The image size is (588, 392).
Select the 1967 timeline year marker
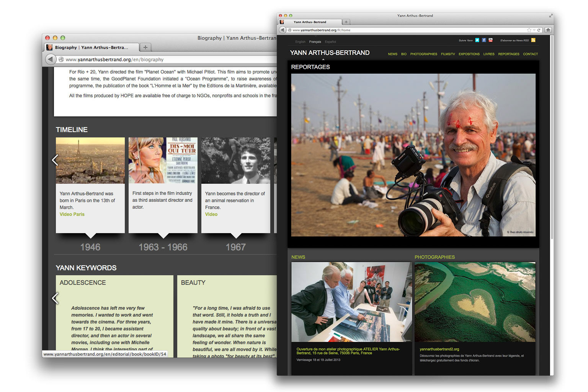[x=236, y=247]
